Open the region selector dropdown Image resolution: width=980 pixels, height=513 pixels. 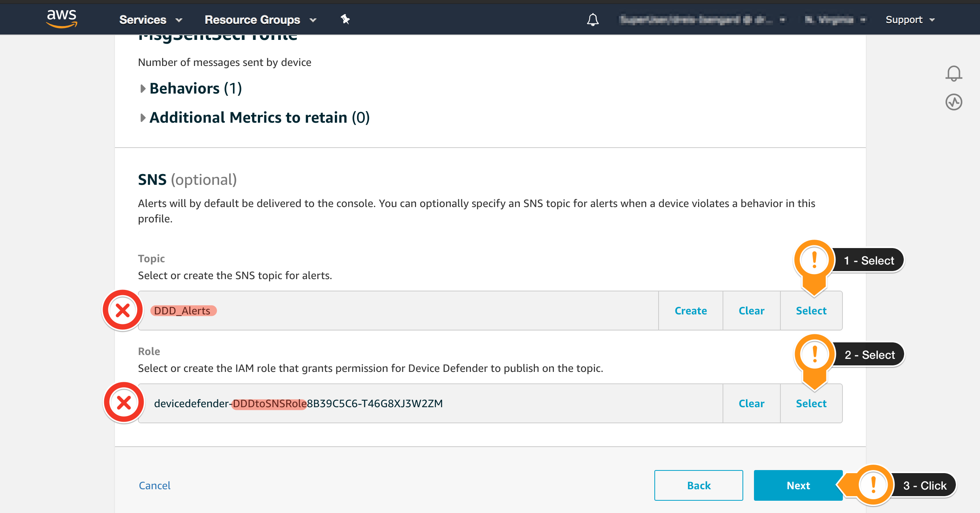pos(835,20)
